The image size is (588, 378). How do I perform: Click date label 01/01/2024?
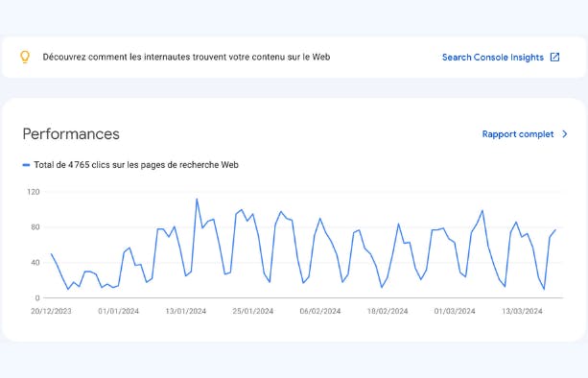pos(119,311)
